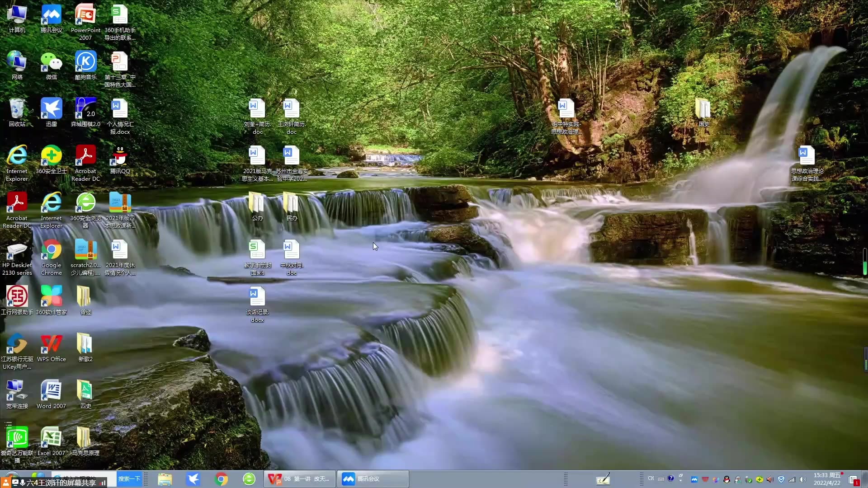
Task: Select the 思想政治理论课综合实践 document
Action: pos(807,164)
